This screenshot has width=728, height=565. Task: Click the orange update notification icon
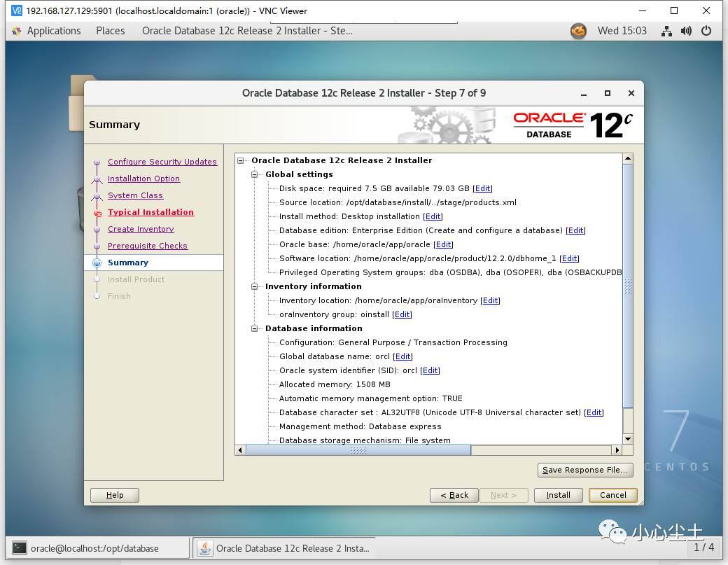578,31
